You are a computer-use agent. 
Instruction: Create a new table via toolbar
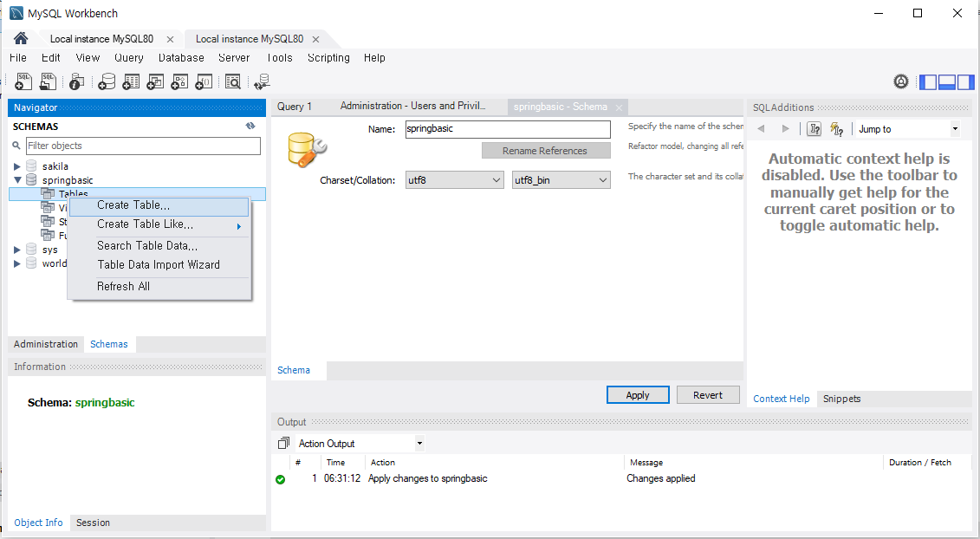pyautogui.click(x=131, y=81)
